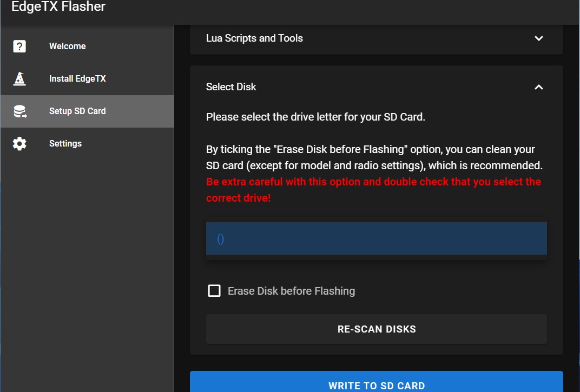Screen dimensions: 580x392
Task: Click the red careful warning text
Action: (374, 190)
